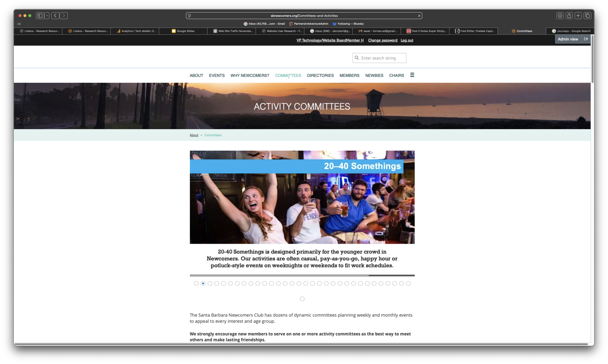Open the MEMBERS navigation menu
Image resolution: width=608 pixels, height=364 pixels.
pos(349,76)
